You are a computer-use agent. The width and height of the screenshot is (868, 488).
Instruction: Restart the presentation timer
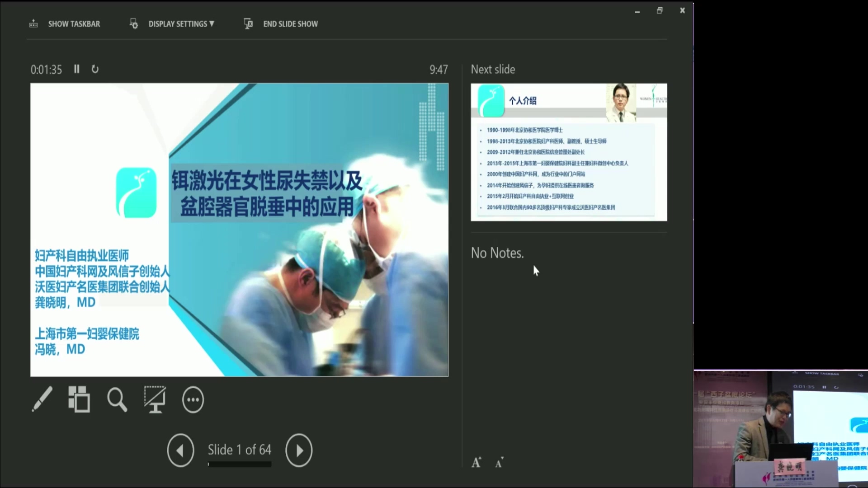pos(95,69)
